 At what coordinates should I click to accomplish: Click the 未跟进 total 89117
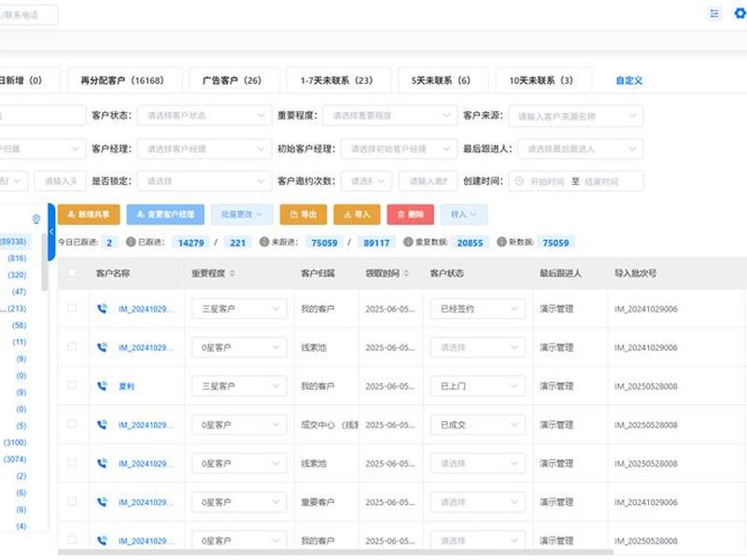click(x=376, y=243)
